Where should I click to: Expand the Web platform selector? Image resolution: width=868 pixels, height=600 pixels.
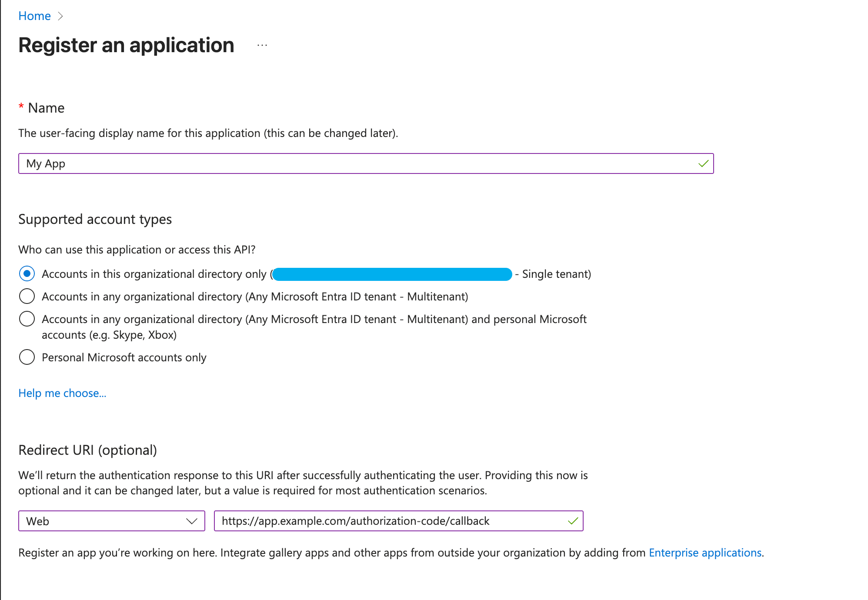111,521
